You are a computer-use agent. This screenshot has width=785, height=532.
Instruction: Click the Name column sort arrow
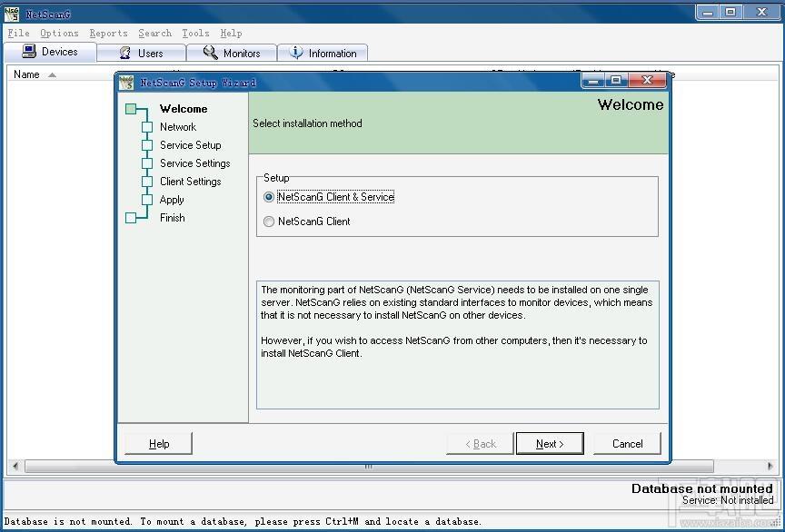pos(52,75)
